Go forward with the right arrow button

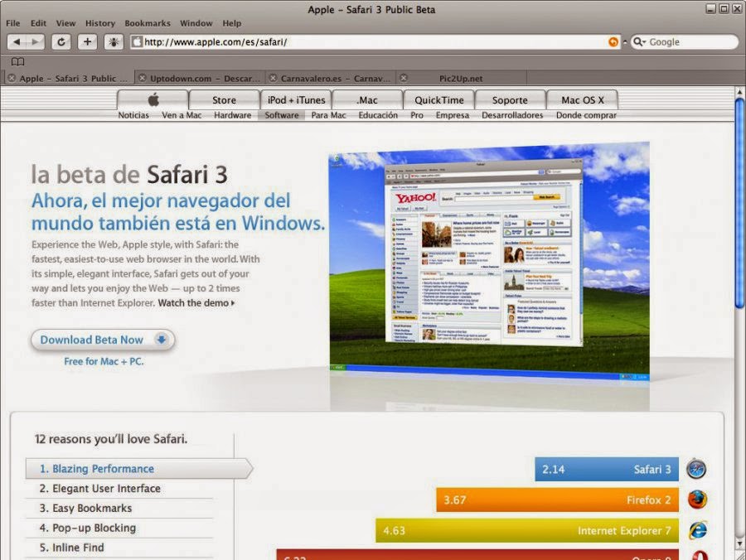tap(35, 41)
